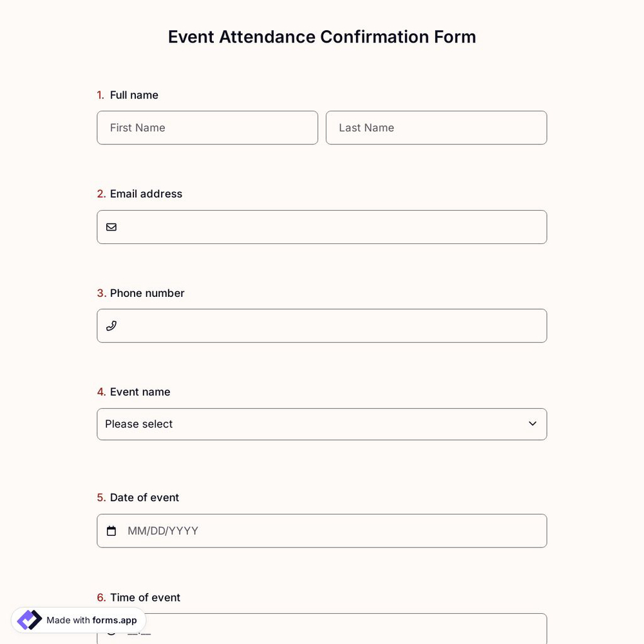Click the Phone number entry box
Image resolution: width=644 pixels, height=644 pixels.
click(x=322, y=326)
